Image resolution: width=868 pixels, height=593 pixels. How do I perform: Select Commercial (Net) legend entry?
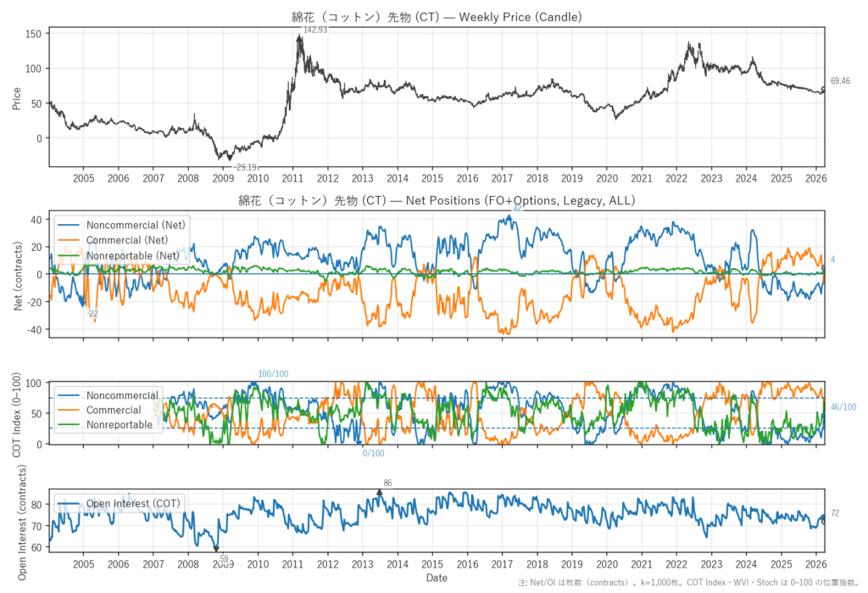130,239
